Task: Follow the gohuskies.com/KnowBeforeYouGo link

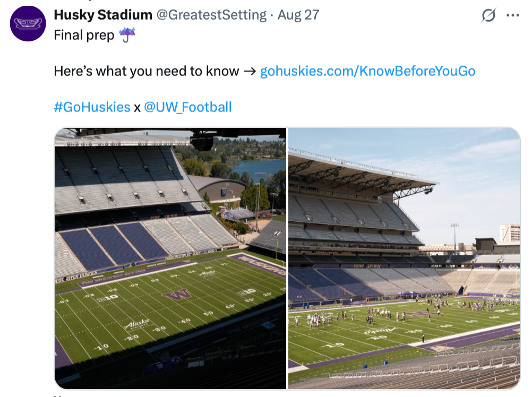Action: click(367, 71)
